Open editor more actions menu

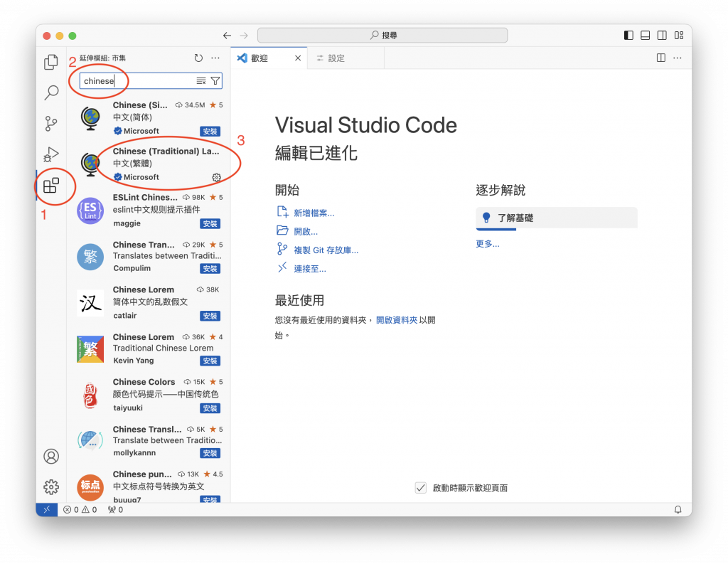pos(678,58)
